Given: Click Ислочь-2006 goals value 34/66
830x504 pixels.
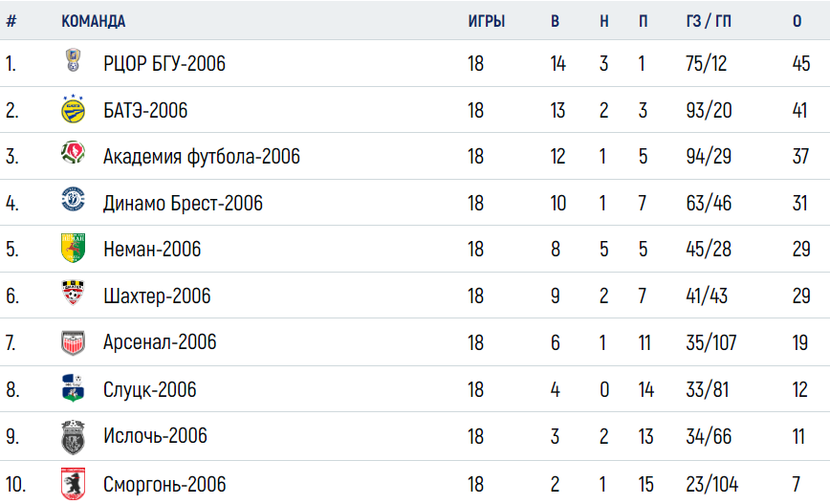Looking at the screenshot, I should (x=709, y=437).
